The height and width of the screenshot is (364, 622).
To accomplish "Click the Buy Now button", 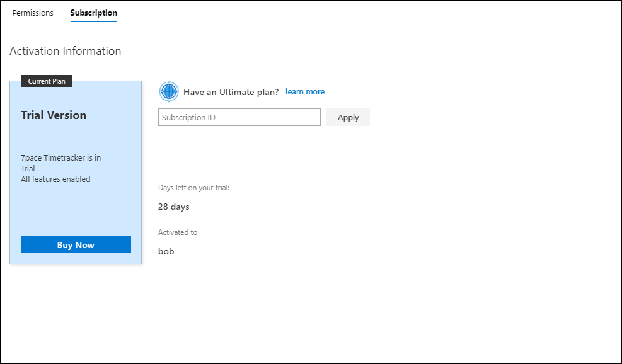I will (76, 244).
